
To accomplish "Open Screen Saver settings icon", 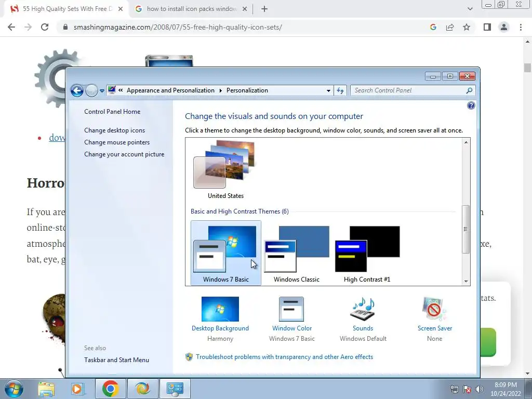I will click(435, 309).
